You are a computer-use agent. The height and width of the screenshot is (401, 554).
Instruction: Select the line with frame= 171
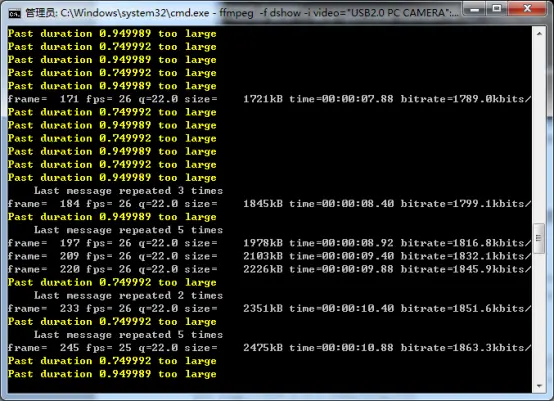tap(269, 99)
